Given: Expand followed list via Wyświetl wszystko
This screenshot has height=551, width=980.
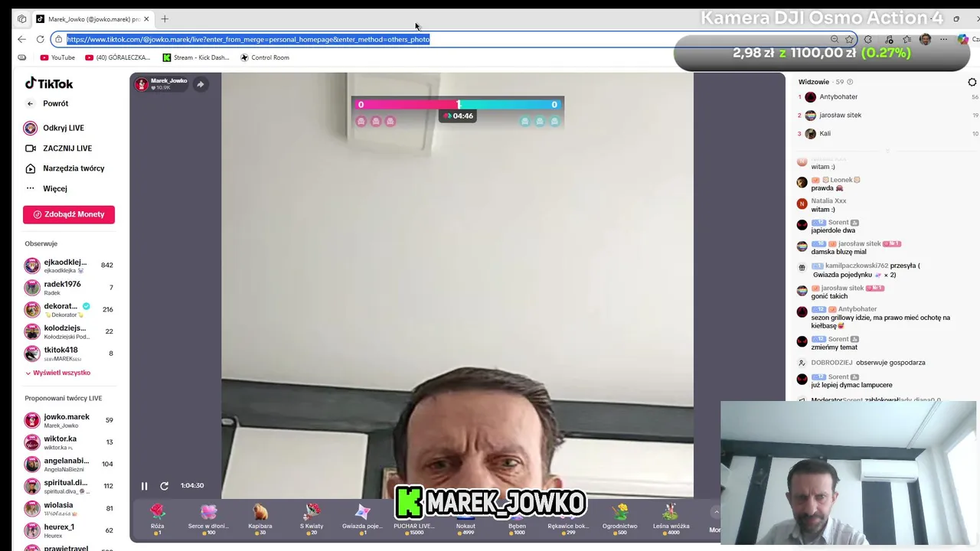Looking at the screenshot, I should (58, 373).
